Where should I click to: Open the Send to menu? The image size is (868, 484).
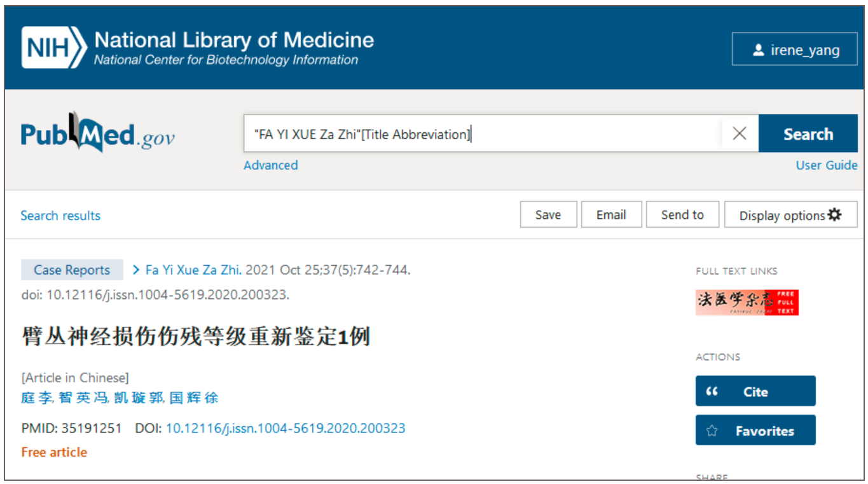[682, 215]
